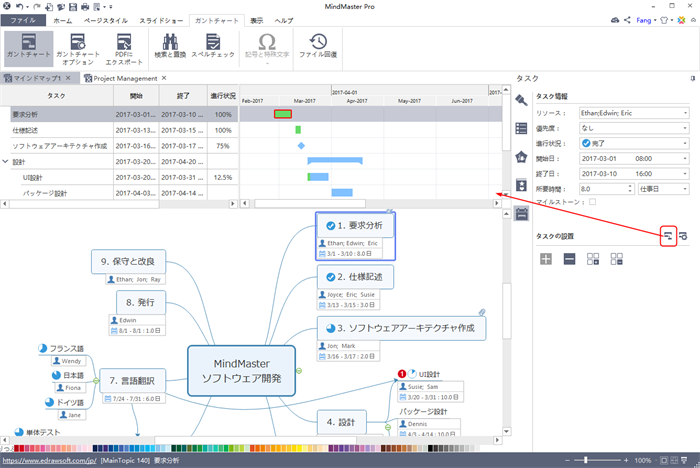This screenshot has width=700, height=468.
Task: Open the ファイル menu
Action: coord(23,20)
